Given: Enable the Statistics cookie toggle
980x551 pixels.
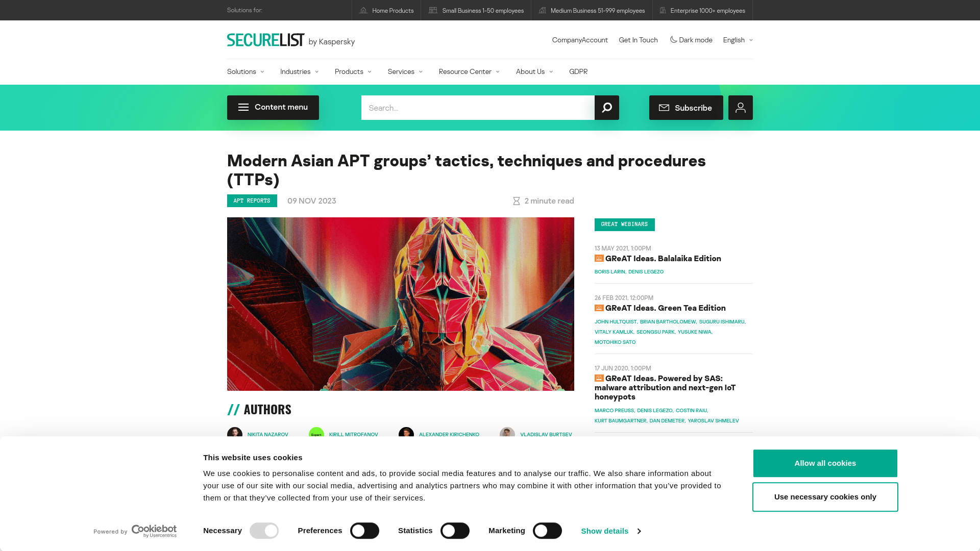Looking at the screenshot, I should pyautogui.click(x=455, y=530).
